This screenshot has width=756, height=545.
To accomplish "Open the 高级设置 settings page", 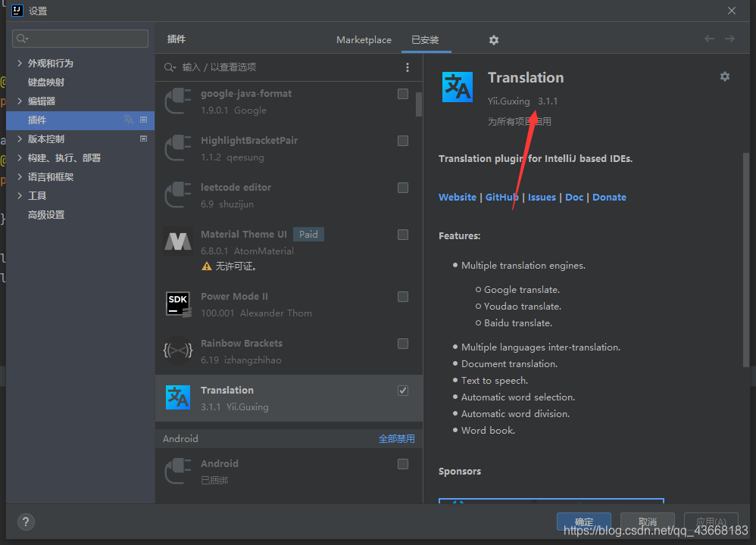I will pos(46,215).
